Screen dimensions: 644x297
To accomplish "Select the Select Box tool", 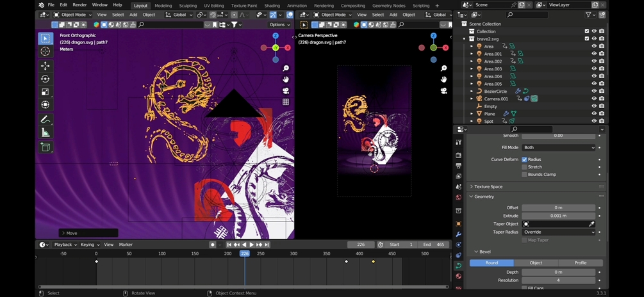I will (45, 38).
